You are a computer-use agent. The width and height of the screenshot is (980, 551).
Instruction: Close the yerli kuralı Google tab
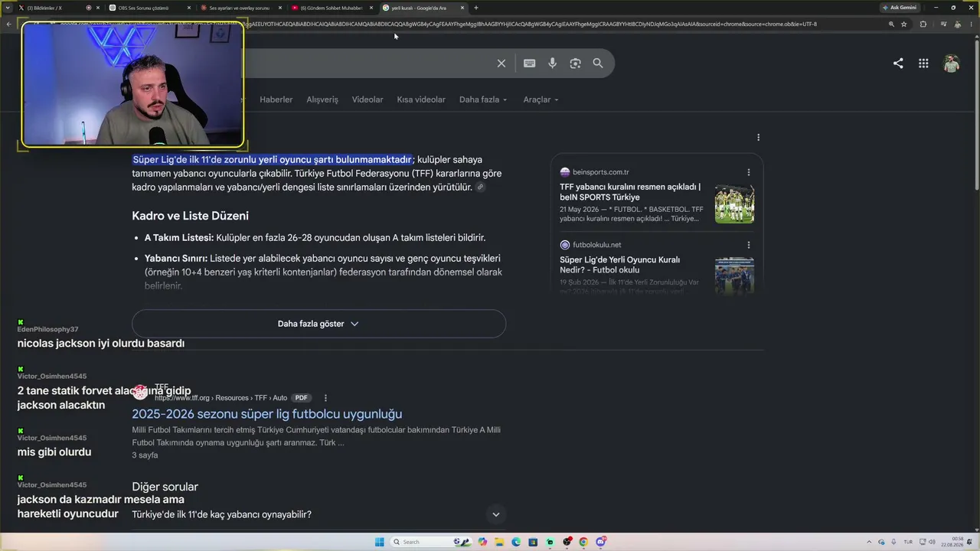[462, 8]
